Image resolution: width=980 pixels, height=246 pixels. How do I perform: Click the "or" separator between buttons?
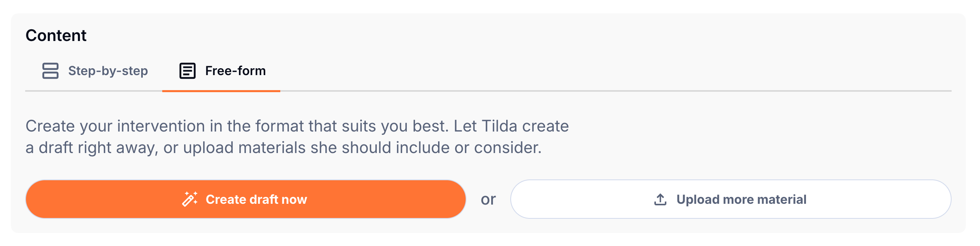(488, 199)
